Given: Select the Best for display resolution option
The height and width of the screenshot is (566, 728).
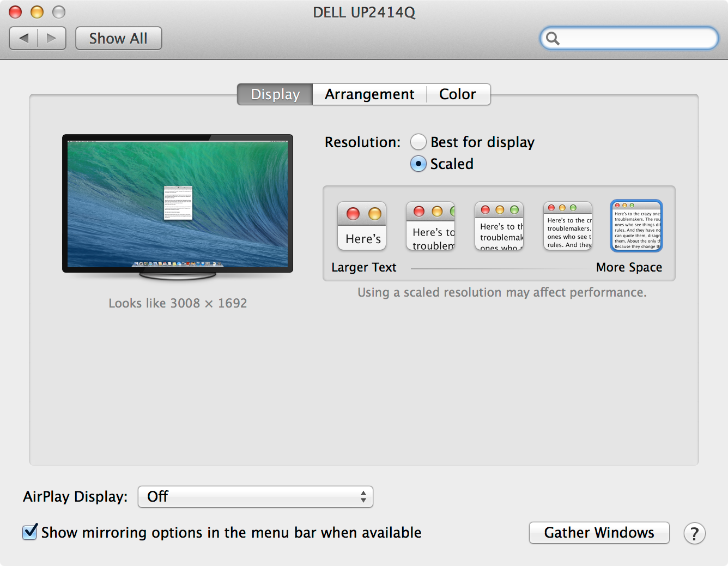Looking at the screenshot, I should pos(418,142).
